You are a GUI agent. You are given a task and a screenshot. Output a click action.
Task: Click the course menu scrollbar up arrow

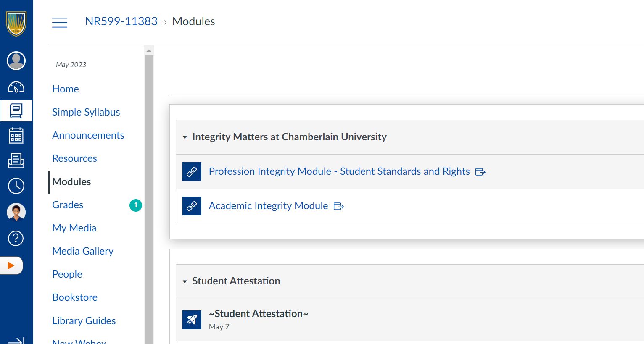pos(149,50)
